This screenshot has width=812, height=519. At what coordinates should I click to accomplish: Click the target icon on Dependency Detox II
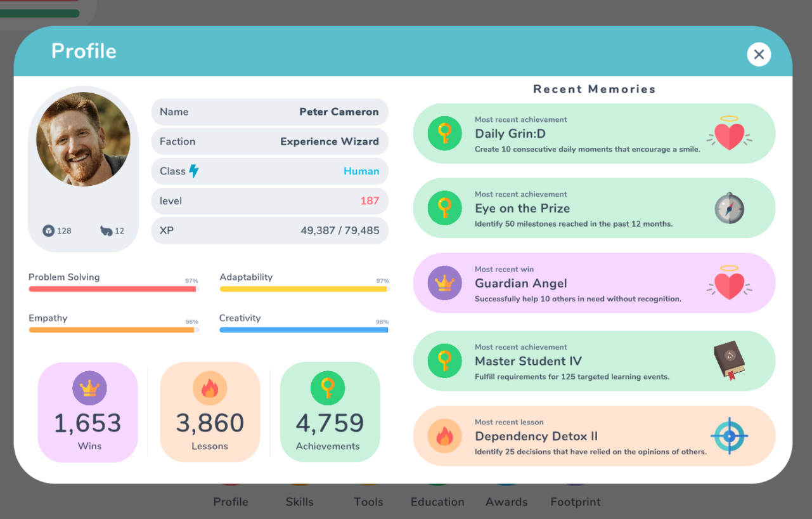tap(730, 436)
